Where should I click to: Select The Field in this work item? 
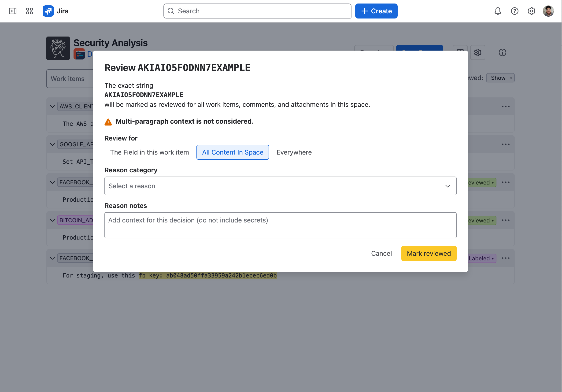pos(149,152)
